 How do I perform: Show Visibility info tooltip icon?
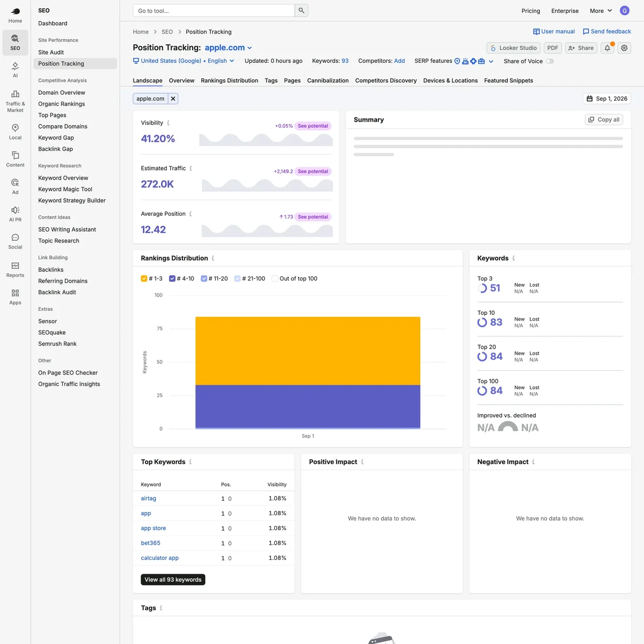[168, 123]
